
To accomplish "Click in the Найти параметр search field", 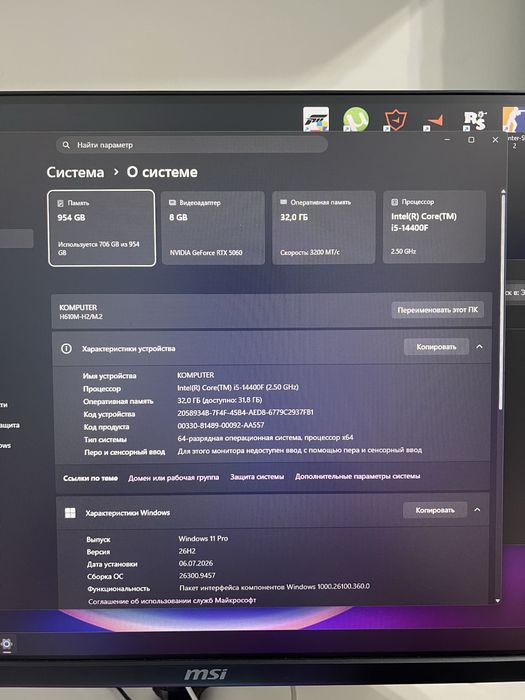I will (x=192, y=145).
